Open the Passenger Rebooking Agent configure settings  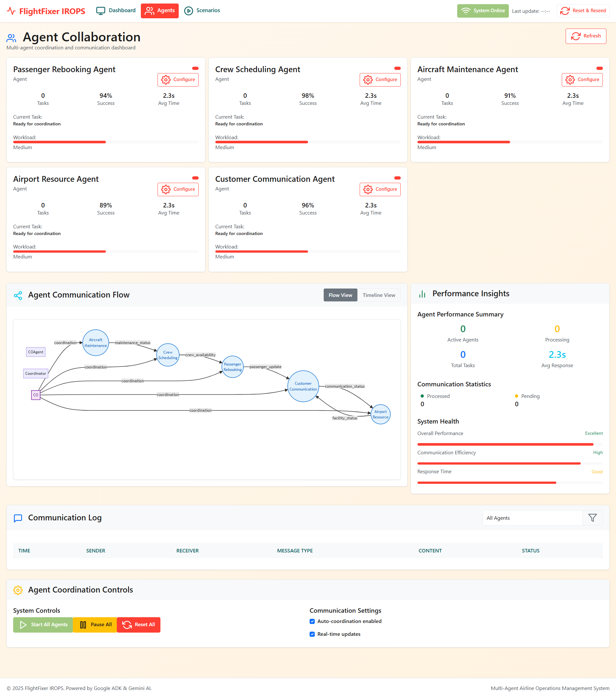178,80
